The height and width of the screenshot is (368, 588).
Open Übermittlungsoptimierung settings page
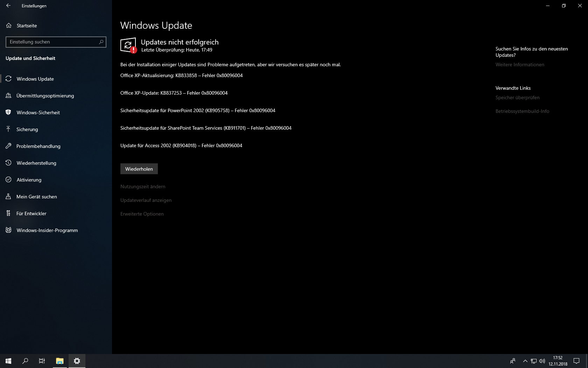coord(56,96)
